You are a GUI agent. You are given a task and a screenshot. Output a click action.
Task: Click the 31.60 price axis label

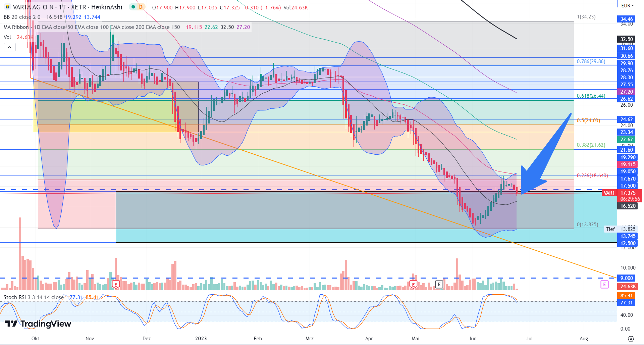(x=627, y=48)
